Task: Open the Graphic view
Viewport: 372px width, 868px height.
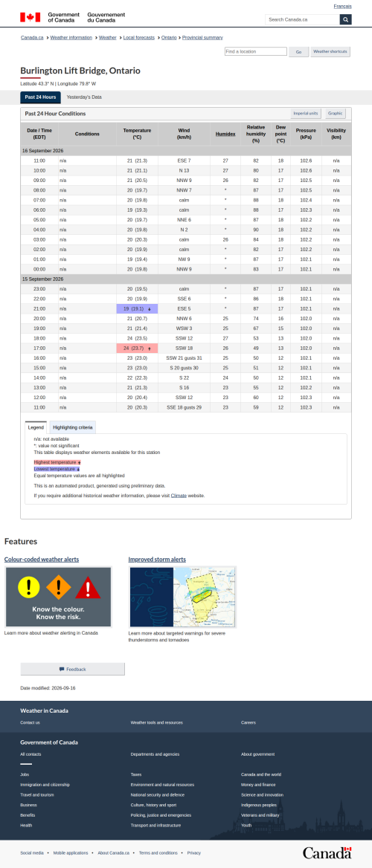Action: tap(336, 113)
